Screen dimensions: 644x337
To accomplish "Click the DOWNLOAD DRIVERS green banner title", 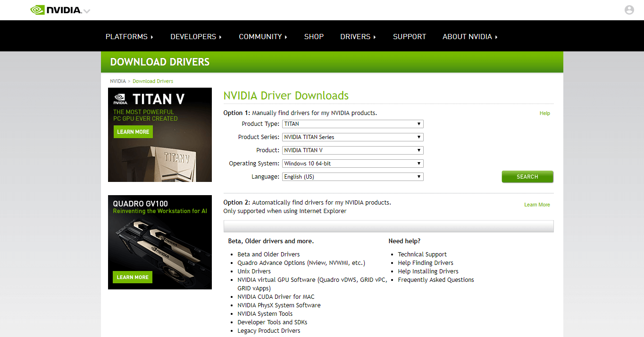I will (x=160, y=62).
